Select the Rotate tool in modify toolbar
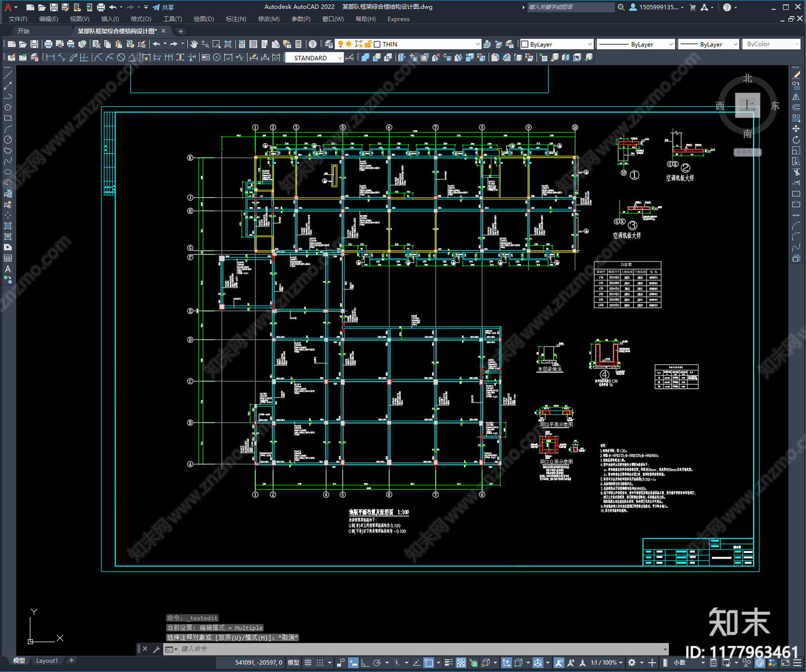The image size is (806, 672). click(796, 140)
